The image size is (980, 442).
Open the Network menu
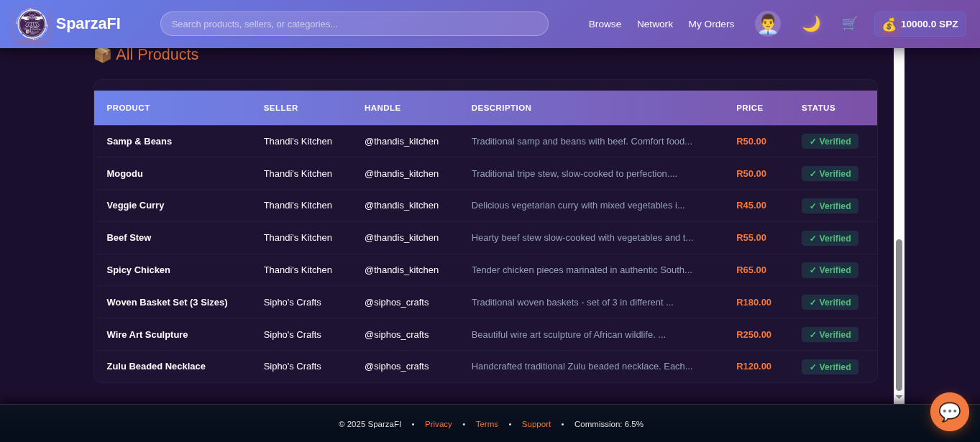point(654,24)
